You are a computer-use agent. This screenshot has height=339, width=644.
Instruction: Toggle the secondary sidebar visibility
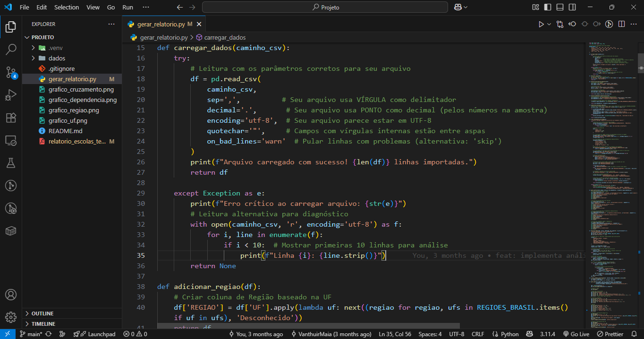(571, 8)
